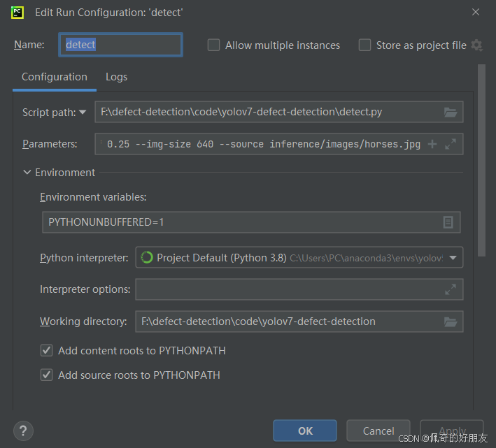This screenshot has height=448, width=496.
Task: Click the Name label
Action: [x=29, y=45]
